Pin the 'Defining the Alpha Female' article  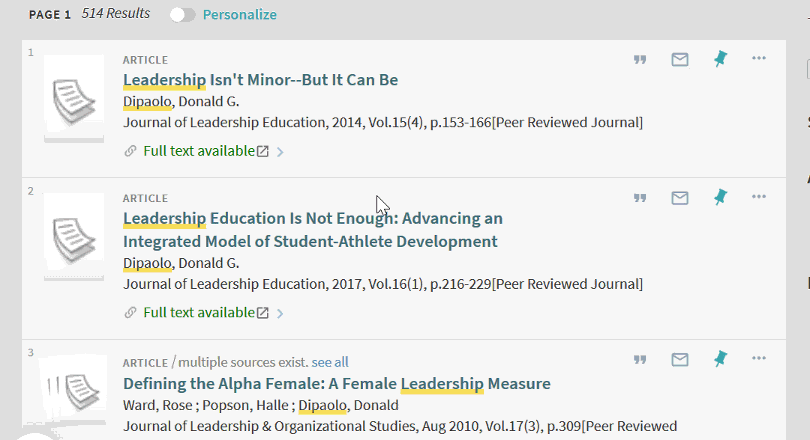(x=720, y=359)
